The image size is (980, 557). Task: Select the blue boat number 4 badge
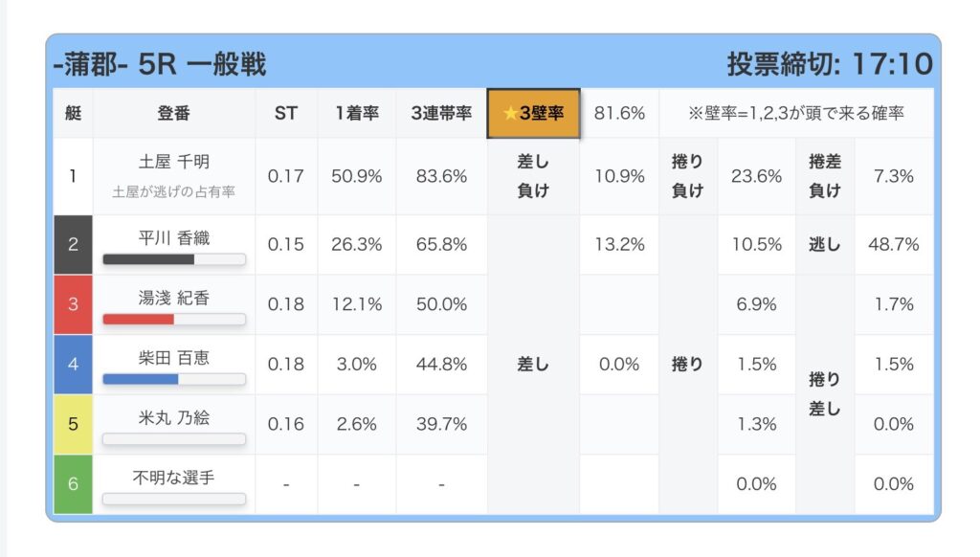[73, 364]
